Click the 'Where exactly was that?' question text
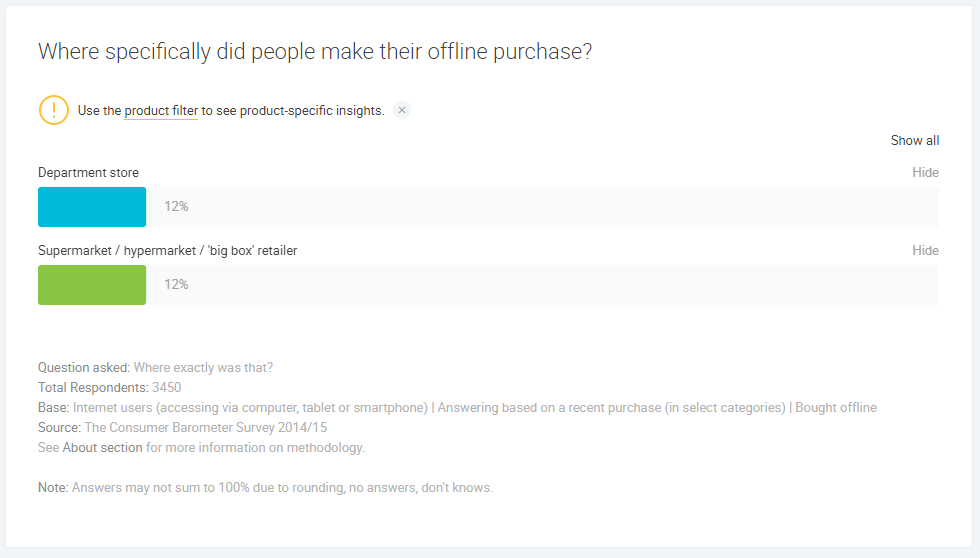 pyautogui.click(x=203, y=368)
